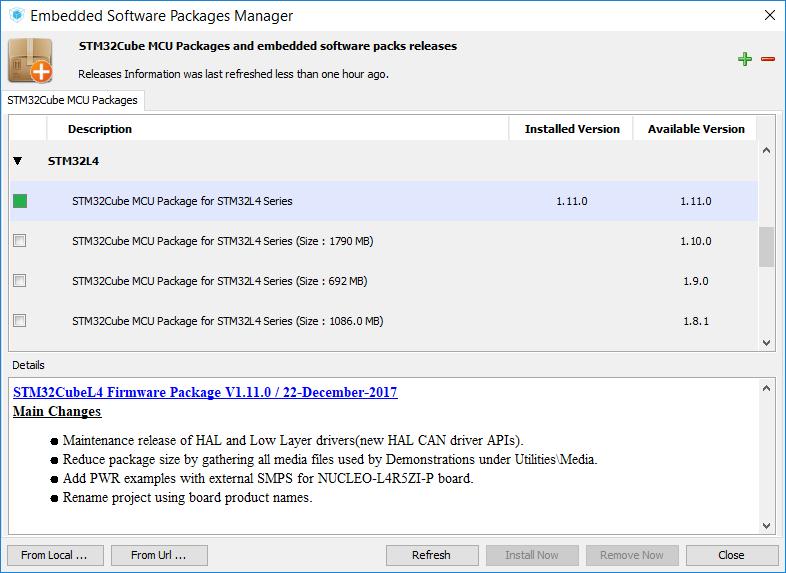Select the package row with Size : 692 MB
The width and height of the screenshot is (786, 573).
[x=383, y=281]
